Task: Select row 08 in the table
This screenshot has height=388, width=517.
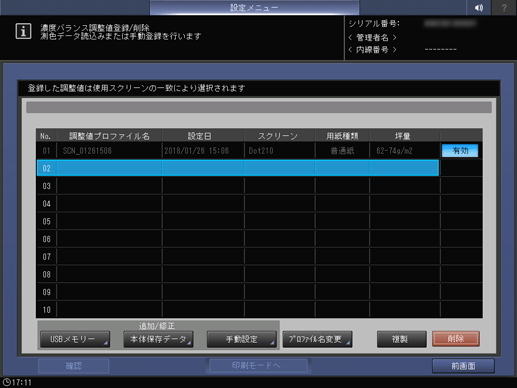Action: point(238,274)
